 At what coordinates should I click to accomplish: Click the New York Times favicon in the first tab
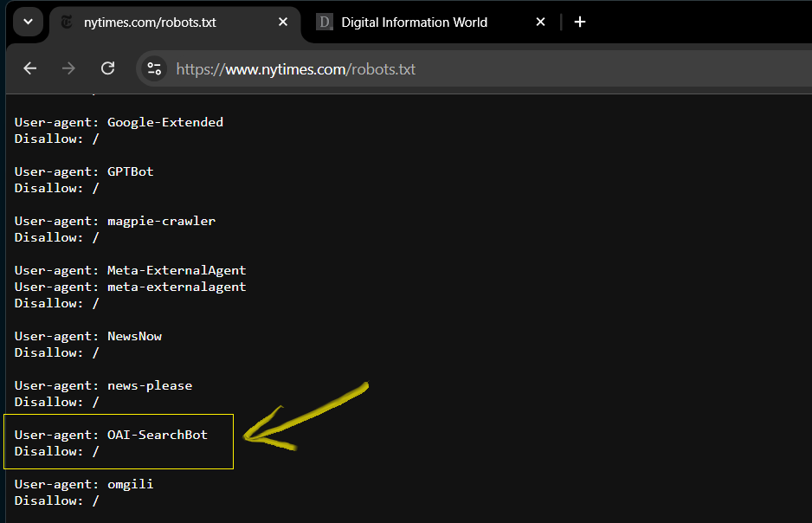[x=67, y=23]
